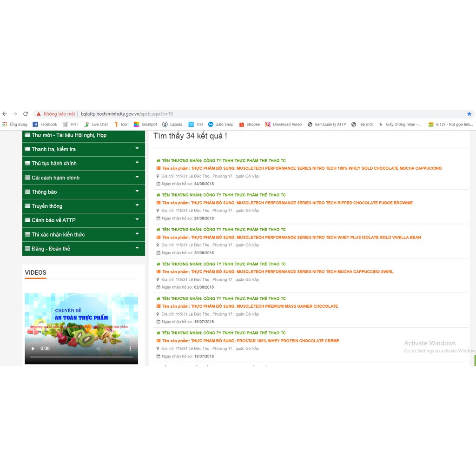Open the Smallpdf bookmark
The image size is (476, 476).
click(x=145, y=125)
